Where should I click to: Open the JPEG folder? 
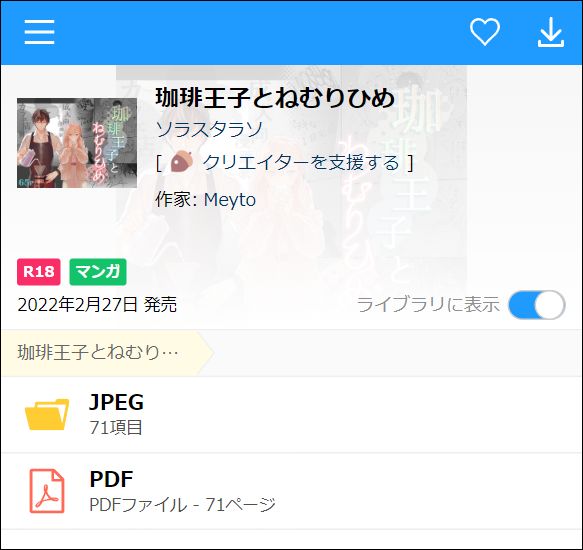[x=292, y=414]
